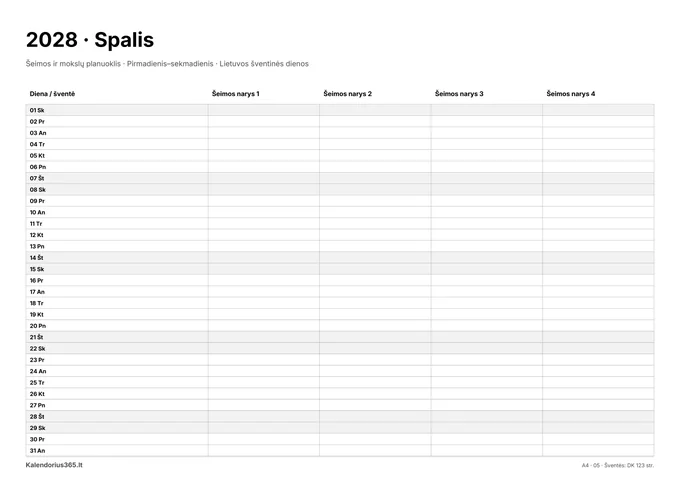Click the Šeimos narys 1 column header
The width and height of the screenshot is (680, 481).
[235, 94]
